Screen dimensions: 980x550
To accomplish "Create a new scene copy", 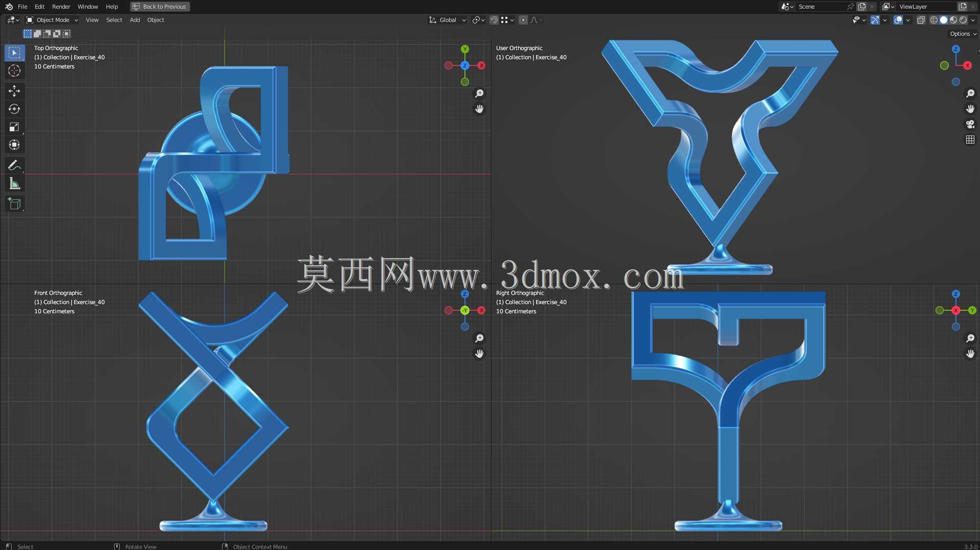I will click(x=862, y=7).
